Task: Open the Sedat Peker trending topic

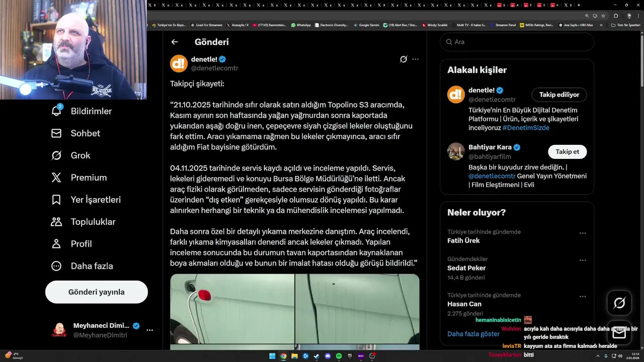Action: (466, 268)
